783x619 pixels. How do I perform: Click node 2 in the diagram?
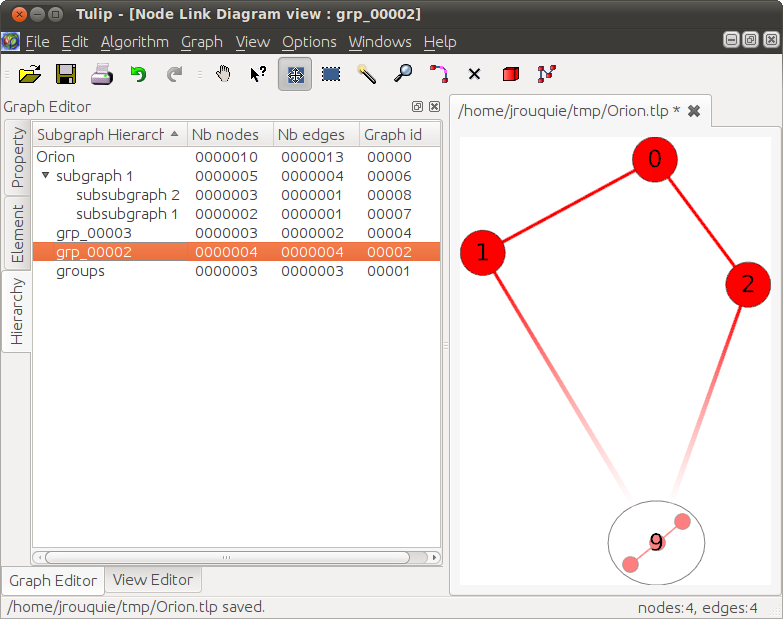[748, 284]
